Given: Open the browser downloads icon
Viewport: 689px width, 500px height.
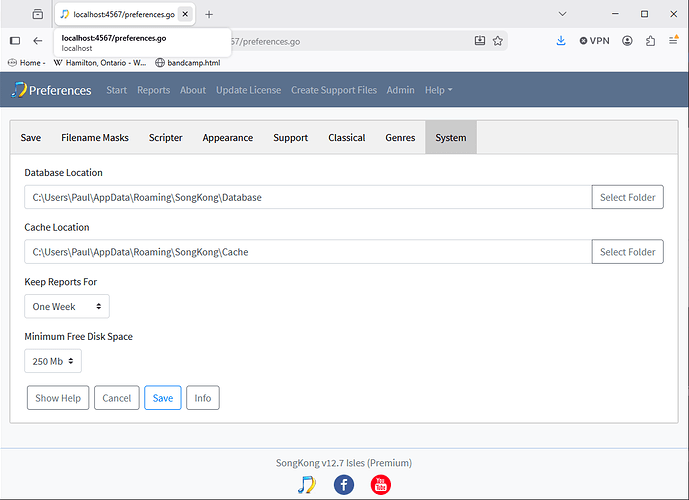Looking at the screenshot, I should (561, 41).
